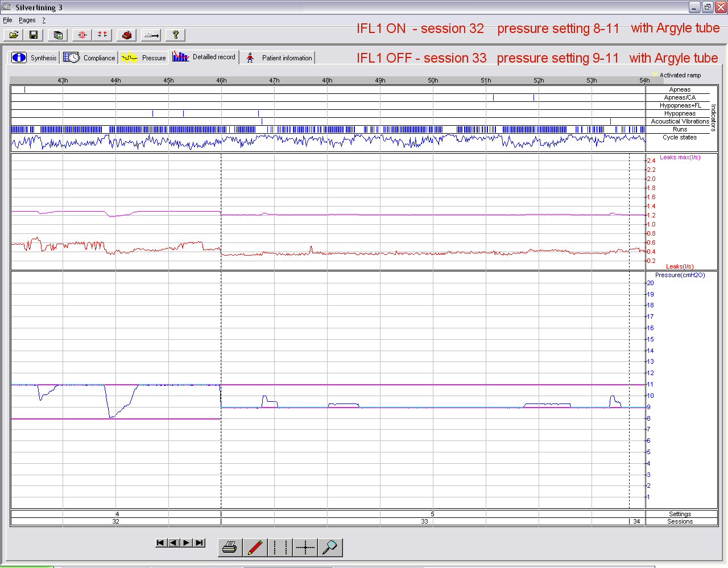728x568 pixels.
Task: Activate the magnifying glass zoom tool
Action: pyautogui.click(x=330, y=548)
